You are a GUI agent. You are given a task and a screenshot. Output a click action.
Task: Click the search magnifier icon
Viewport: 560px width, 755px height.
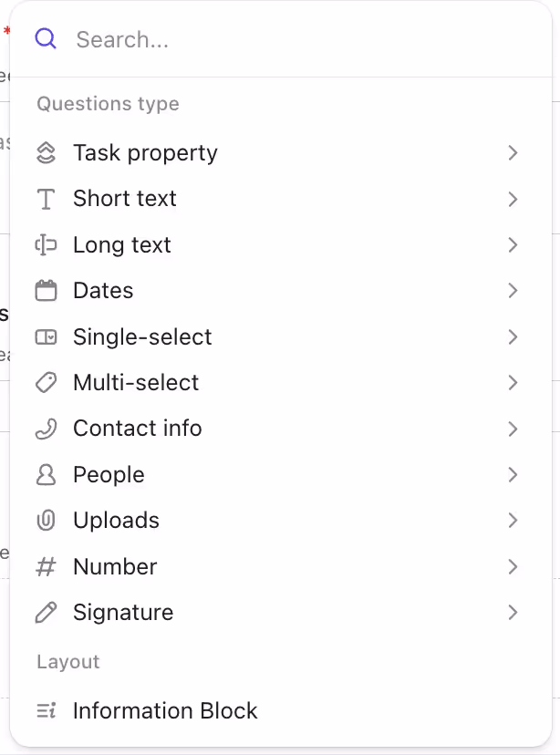tap(46, 39)
